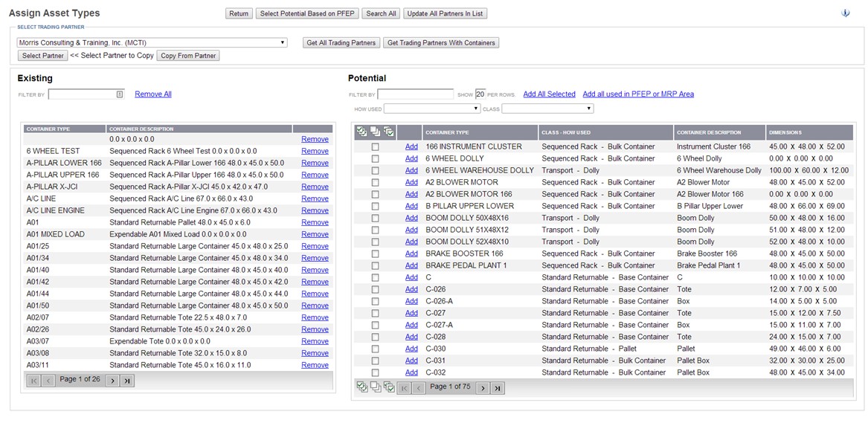868x423 pixels.
Task: Open the trading partner dropdown
Action: pos(152,42)
